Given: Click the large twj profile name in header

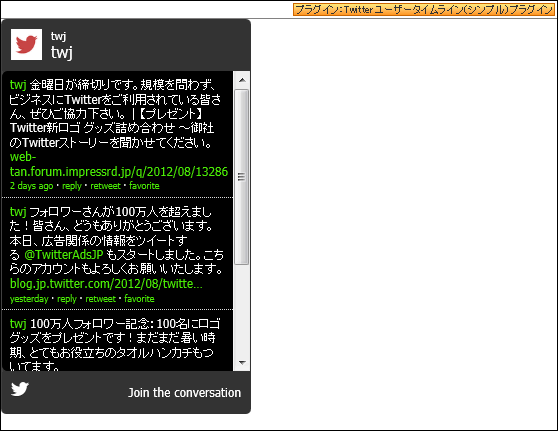Looking at the screenshot, I should pos(62,53).
